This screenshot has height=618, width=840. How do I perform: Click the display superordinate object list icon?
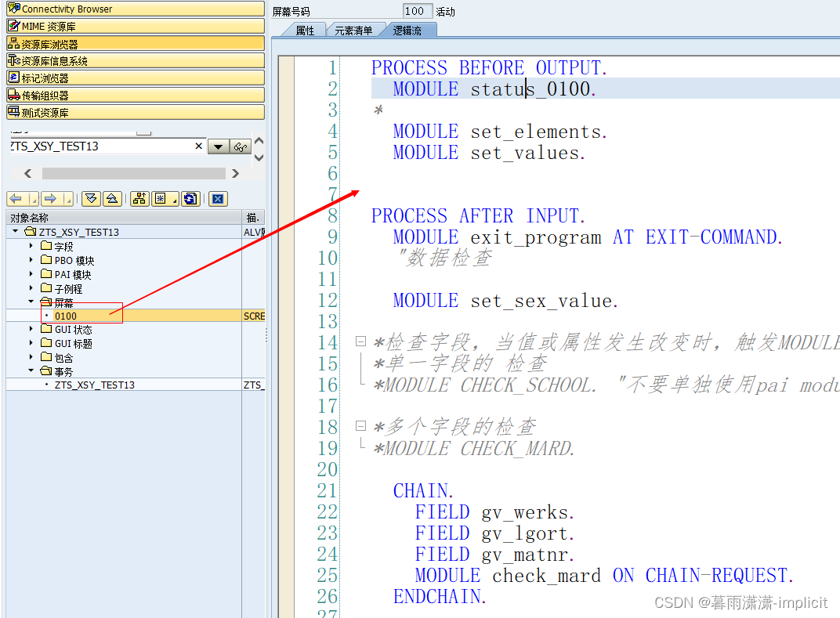coord(139,199)
